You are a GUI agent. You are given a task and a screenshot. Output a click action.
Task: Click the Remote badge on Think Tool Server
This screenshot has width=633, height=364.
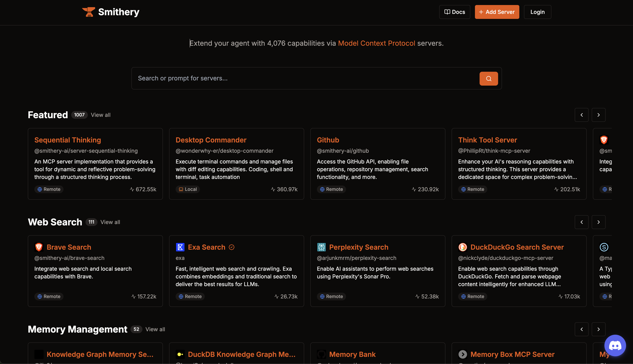tap(473, 189)
